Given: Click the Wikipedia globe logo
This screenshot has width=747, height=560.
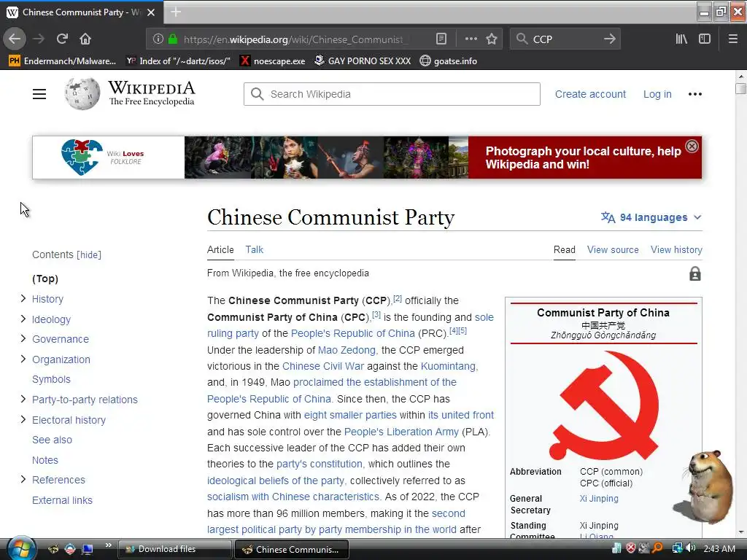Looking at the screenshot, I should coord(82,94).
